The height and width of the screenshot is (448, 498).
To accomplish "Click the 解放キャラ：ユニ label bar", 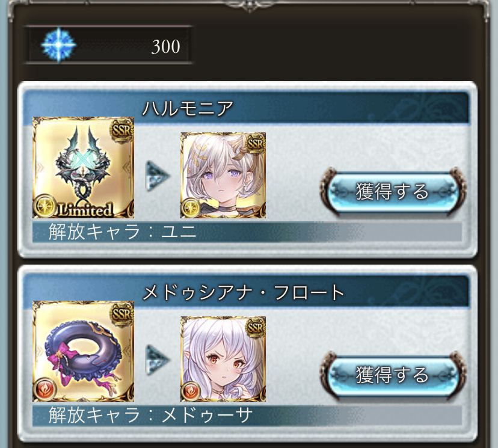I will 247,232.
